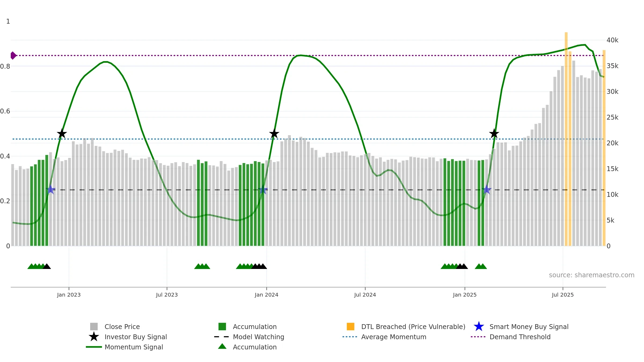
Task: Click the 40k right axis label
Action: pyautogui.click(x=612, y=40)
